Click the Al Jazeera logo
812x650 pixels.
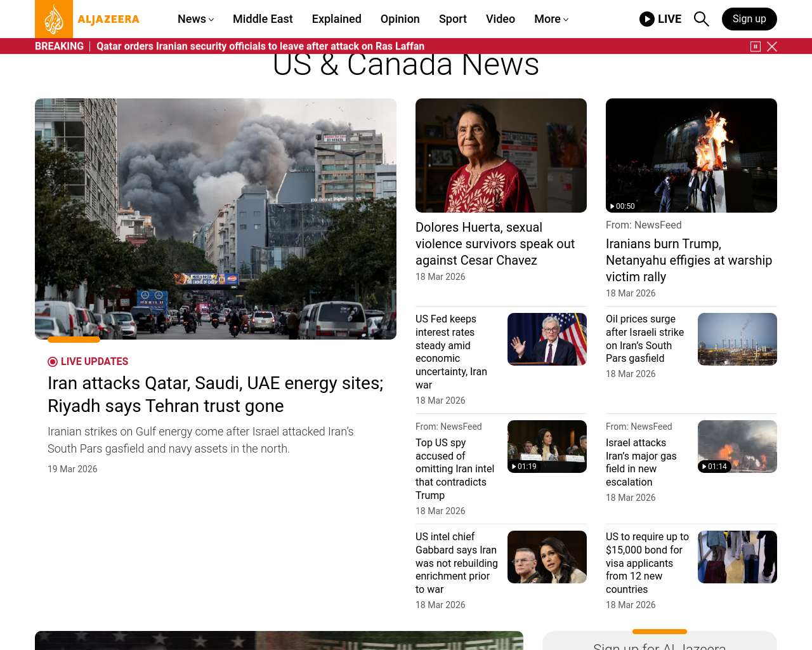[88, 19]
